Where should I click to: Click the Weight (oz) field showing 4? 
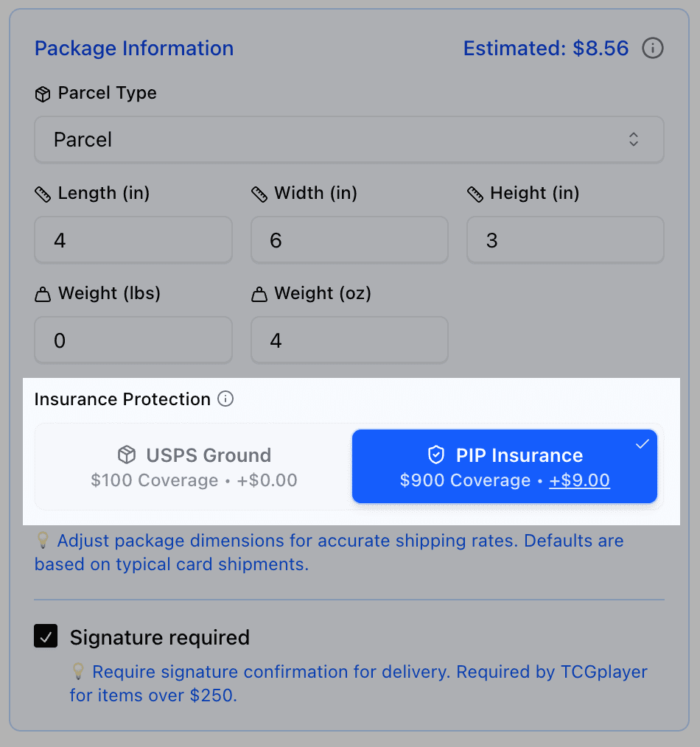pos(349,340)
